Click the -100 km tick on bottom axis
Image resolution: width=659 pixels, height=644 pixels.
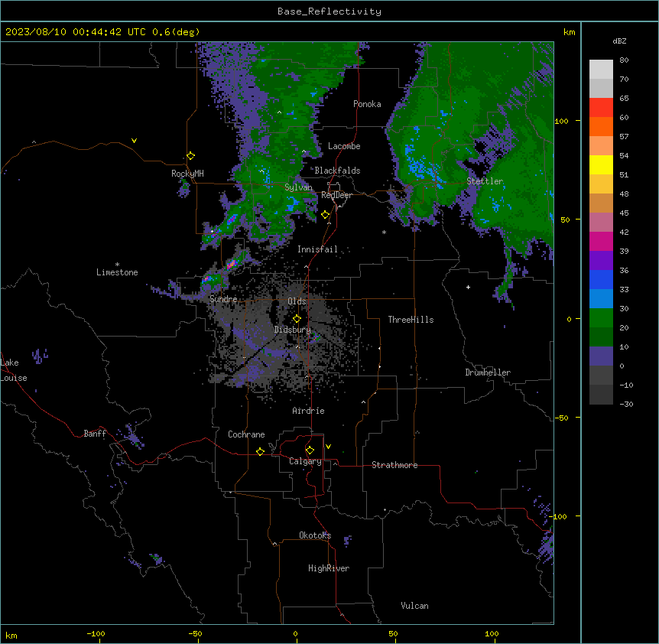(x=96, y=633)
